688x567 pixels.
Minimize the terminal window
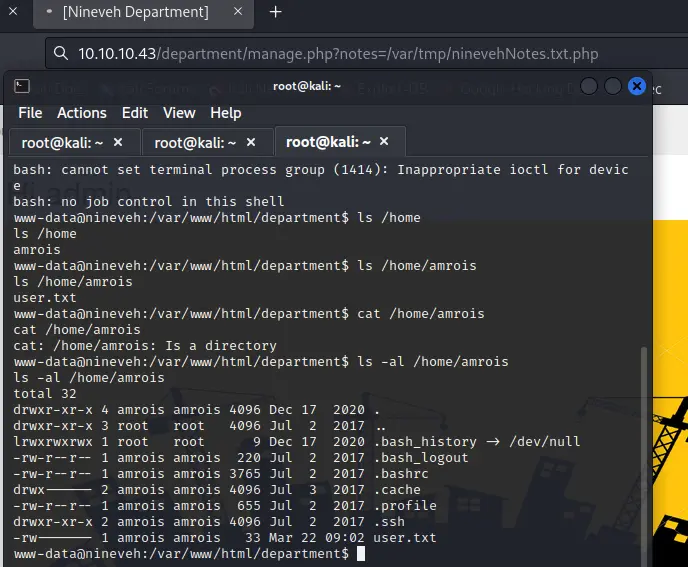[x=589, y=86]
